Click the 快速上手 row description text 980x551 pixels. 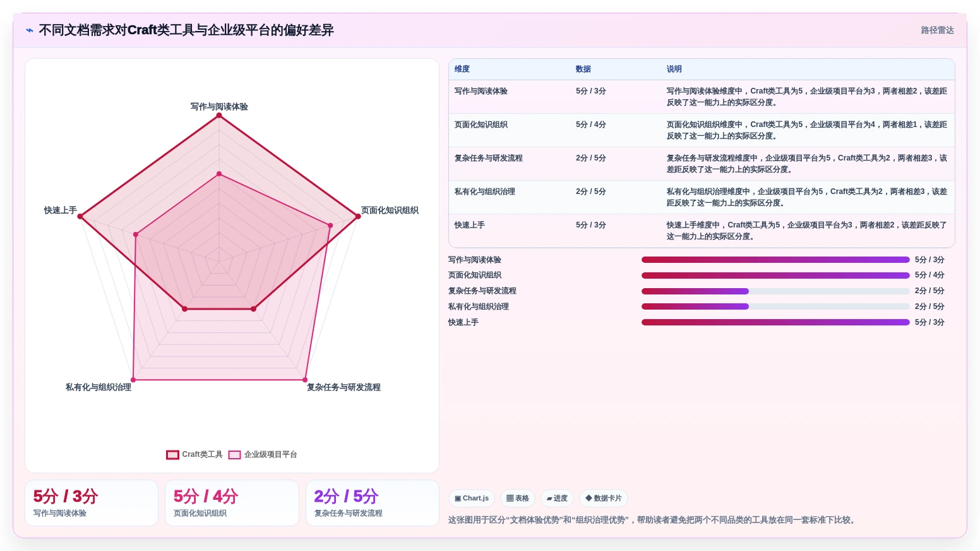[807, 231]
